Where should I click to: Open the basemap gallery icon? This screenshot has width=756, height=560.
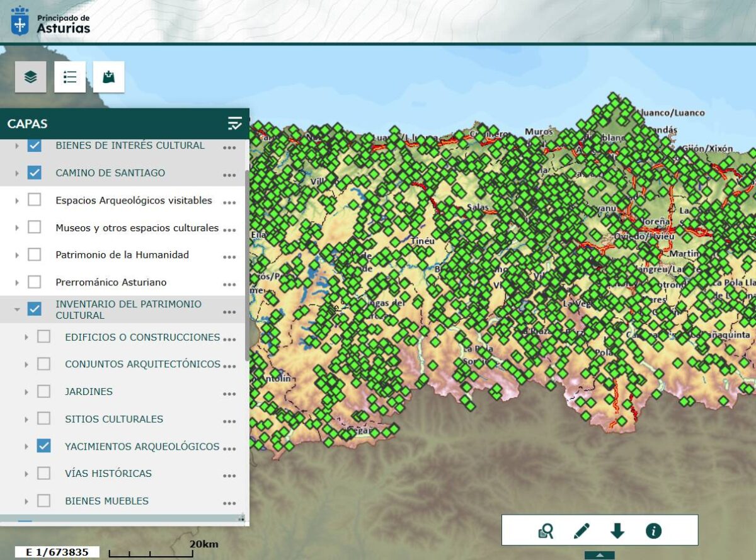[109, 77]
